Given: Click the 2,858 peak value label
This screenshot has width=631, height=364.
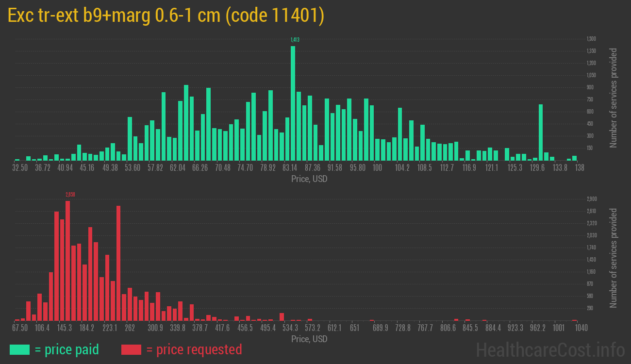Looking at the screenshot, I should [x=70, y=195].
